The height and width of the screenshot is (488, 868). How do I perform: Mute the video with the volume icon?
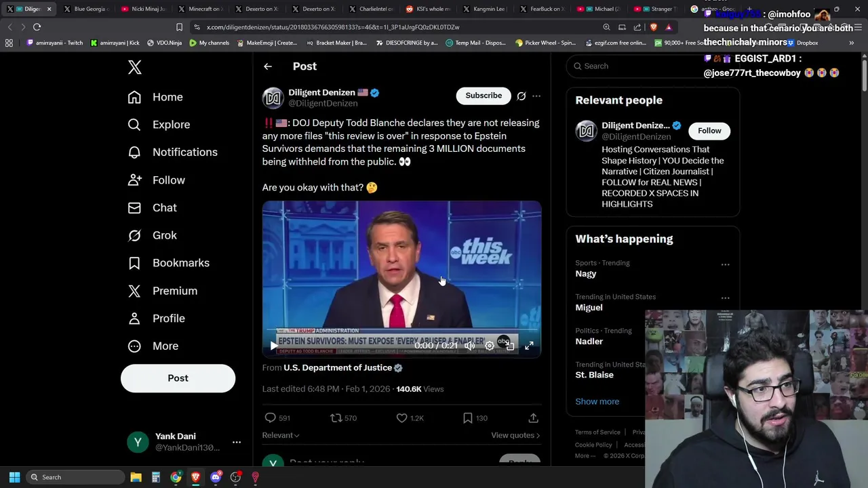coord(470,346)
